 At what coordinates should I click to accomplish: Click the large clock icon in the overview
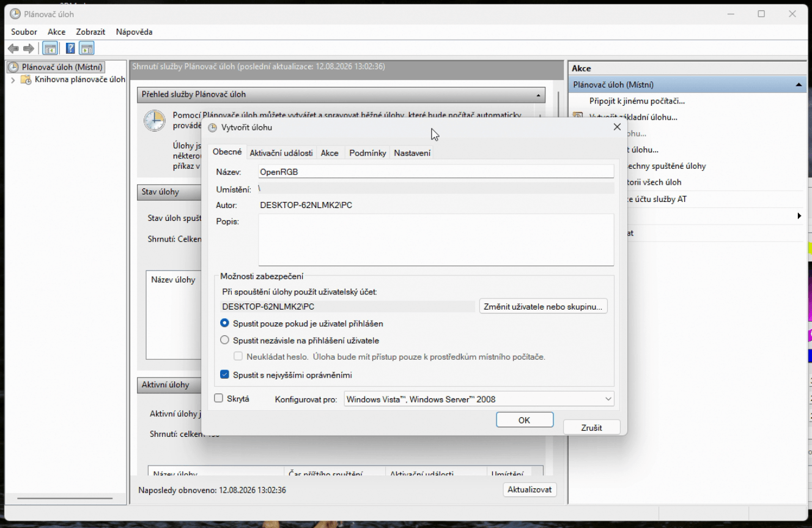pos(155,121)
